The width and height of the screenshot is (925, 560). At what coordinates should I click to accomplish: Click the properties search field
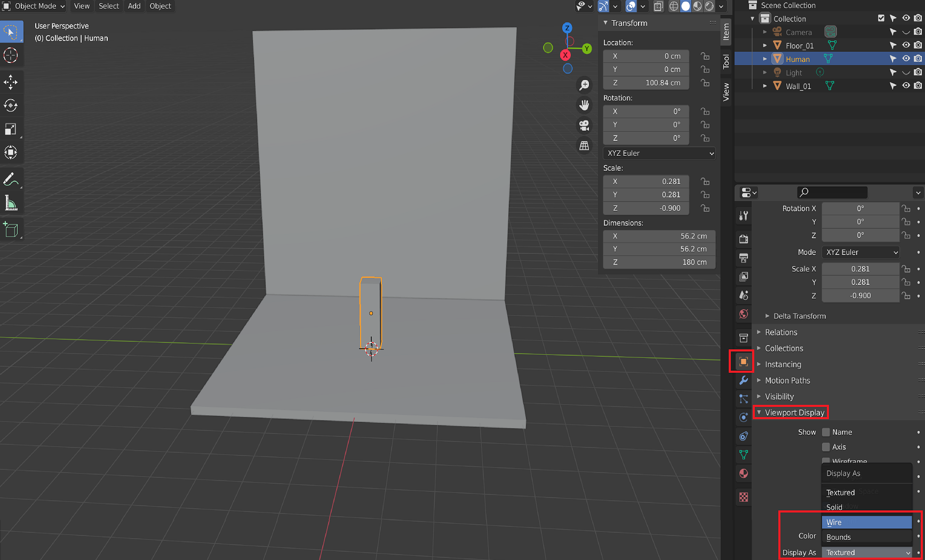[832, 192]
